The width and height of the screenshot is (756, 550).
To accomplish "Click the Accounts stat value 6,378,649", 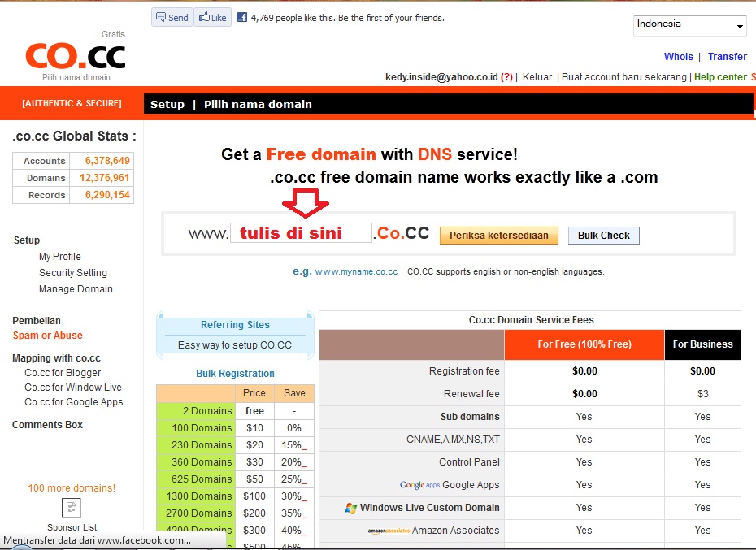I will point(107,161).
